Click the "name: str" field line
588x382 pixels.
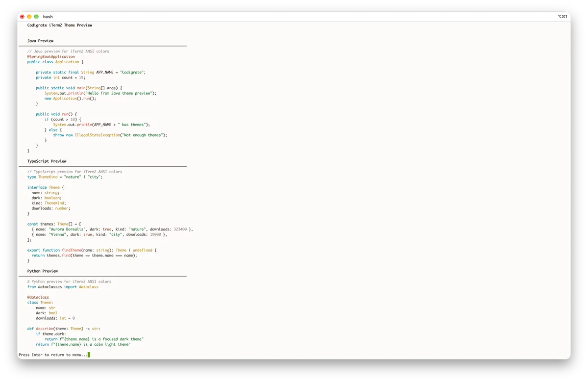(46, 308)
